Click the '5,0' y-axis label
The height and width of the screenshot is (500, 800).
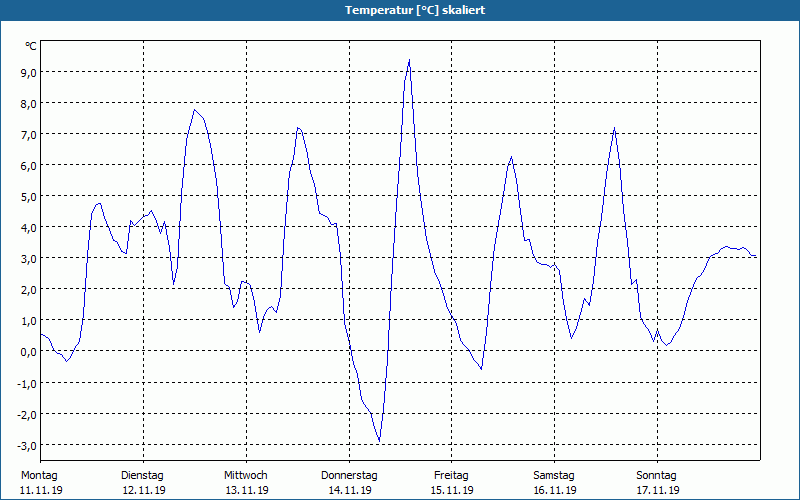29,196
